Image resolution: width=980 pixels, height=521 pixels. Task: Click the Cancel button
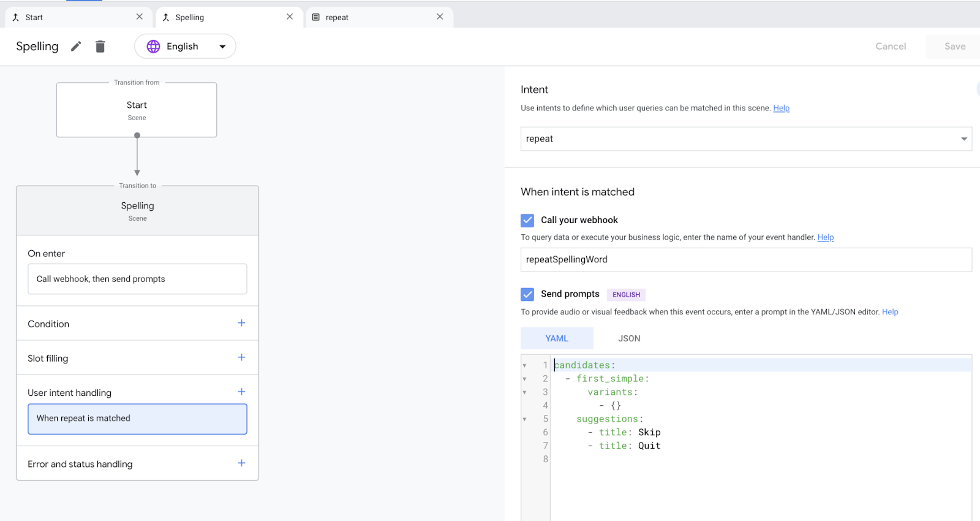[x=890, y=47]
